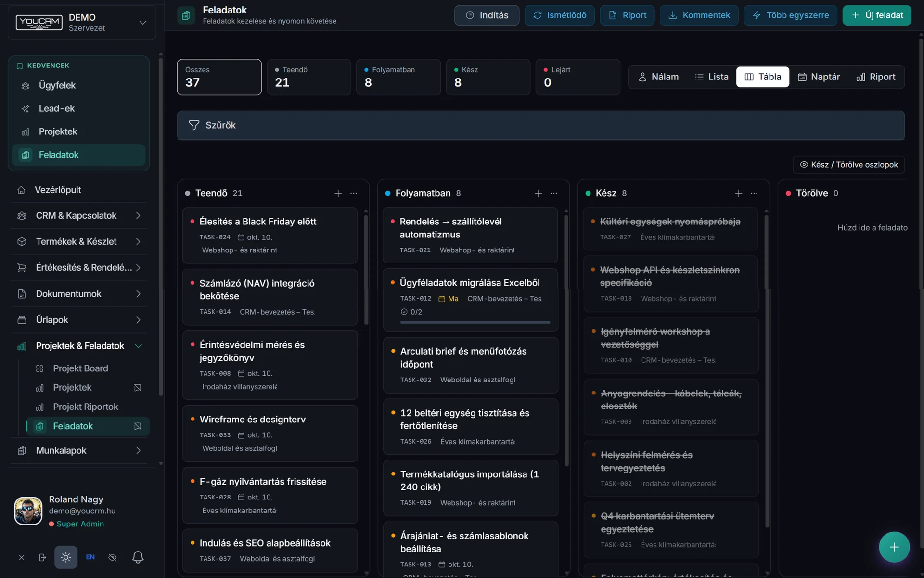This screenshot has width=924, height=578.
Task: Click the Új feladat button
Action: (x=877, y=15)
